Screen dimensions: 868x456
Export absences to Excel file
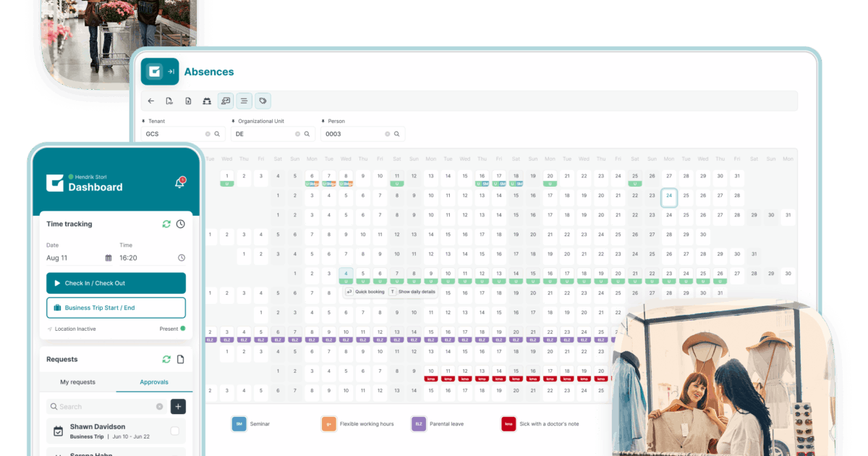[188, 101]
